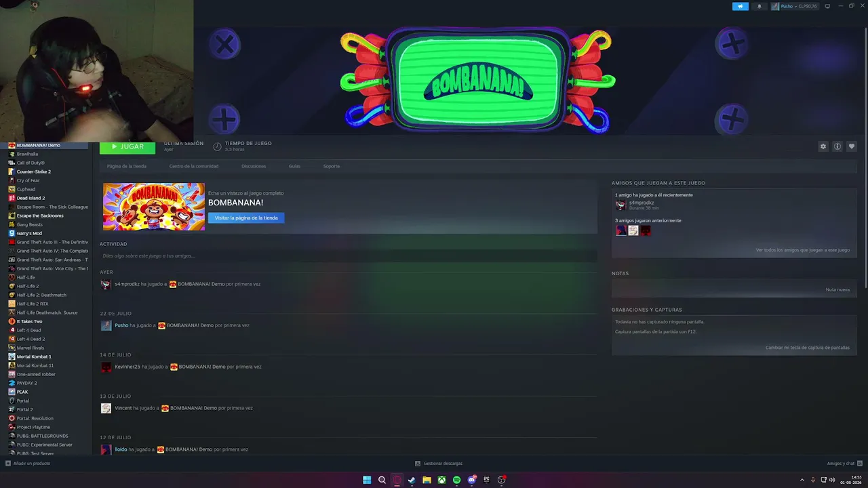Click Vincent's avatar in the activity feed
Image resolution: width=868 pixels, height=488 pixels.
[x=106, y=408]
